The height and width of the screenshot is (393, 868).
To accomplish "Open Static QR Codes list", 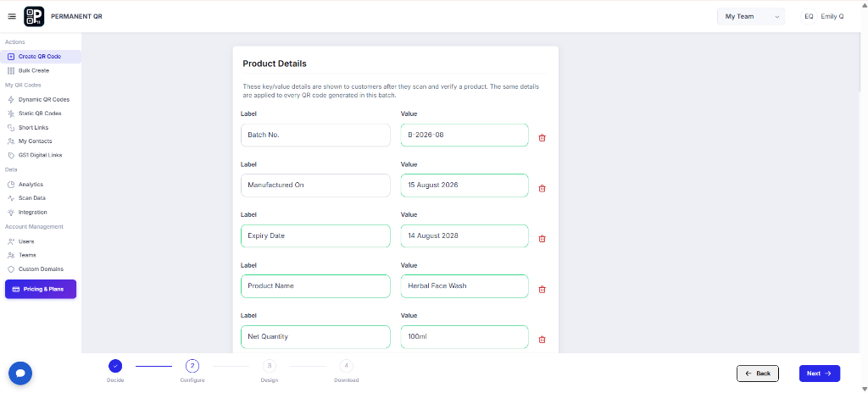I will [x=41, y=113].
